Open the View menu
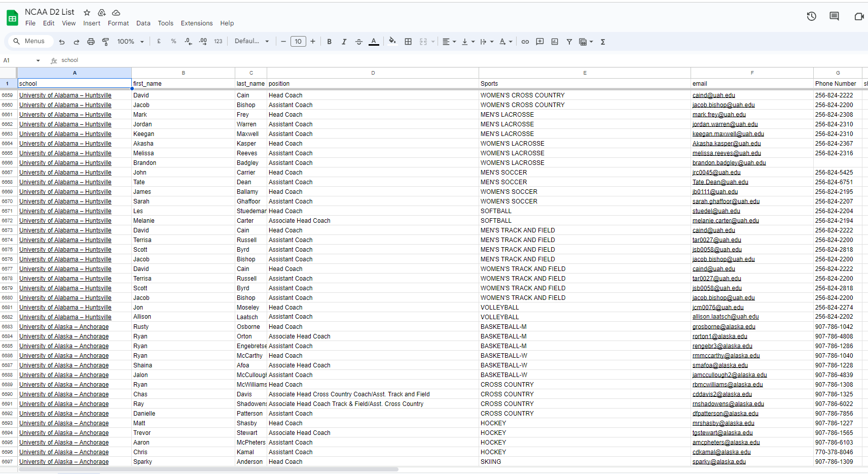Viewport: 868px width, 474px height. point(69,23)
